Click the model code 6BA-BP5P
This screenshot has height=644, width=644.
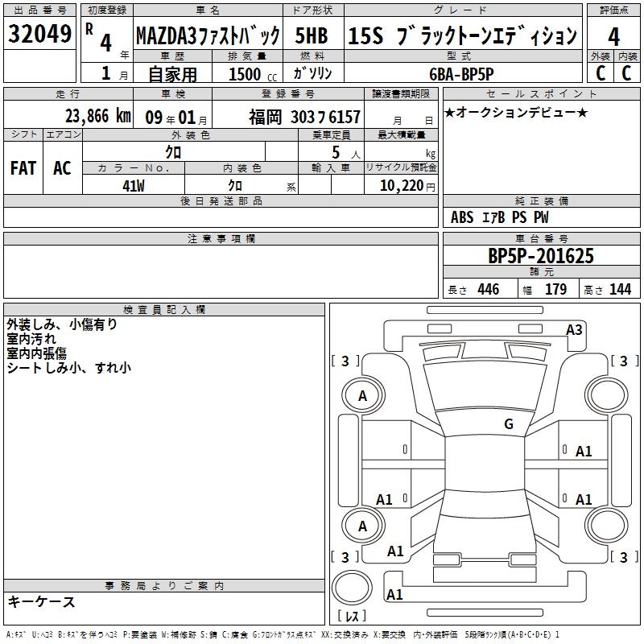461,74
